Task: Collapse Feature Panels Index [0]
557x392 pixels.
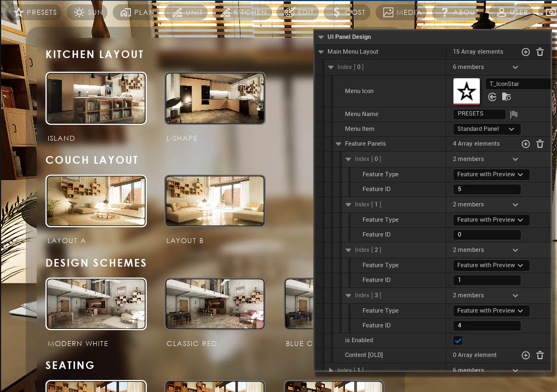Action: click(348, 159)
